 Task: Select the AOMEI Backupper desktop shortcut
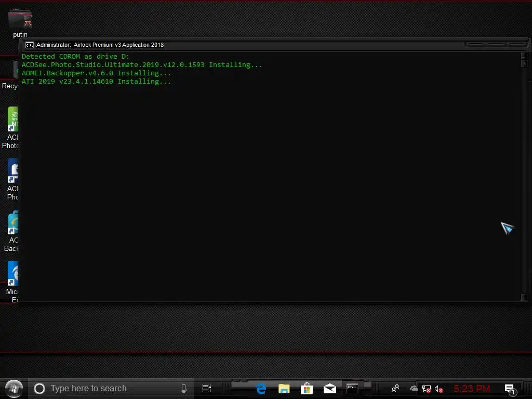point(11,231)
